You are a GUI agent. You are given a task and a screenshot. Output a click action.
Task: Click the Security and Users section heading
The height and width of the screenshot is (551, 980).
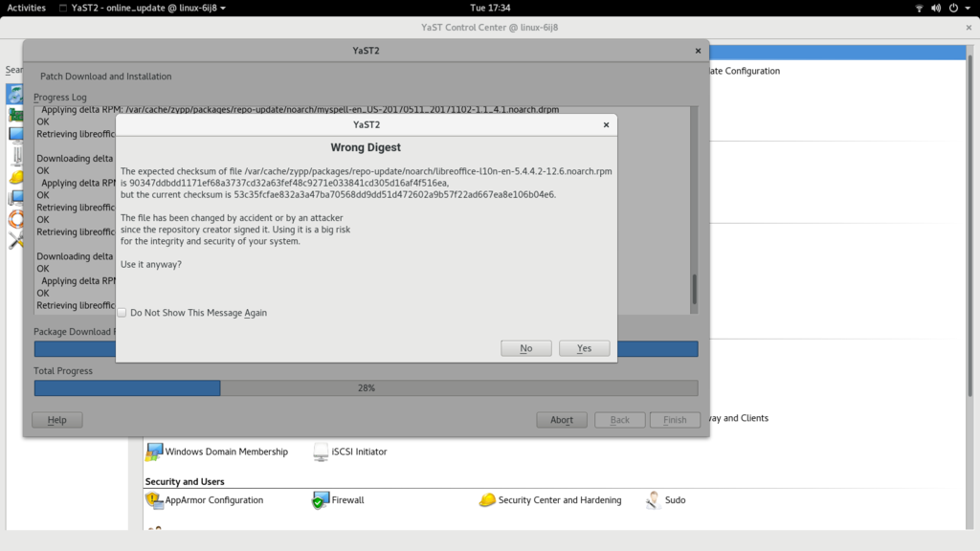tap(185, 482)
